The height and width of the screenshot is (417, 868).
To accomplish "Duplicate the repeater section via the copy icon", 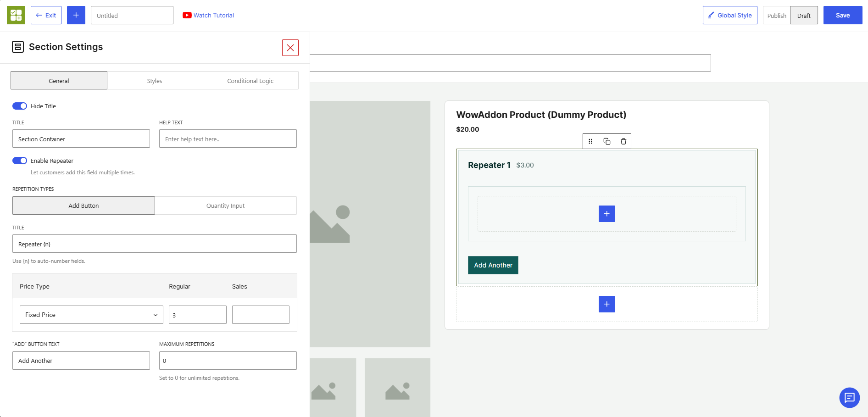I will (607, 141).
